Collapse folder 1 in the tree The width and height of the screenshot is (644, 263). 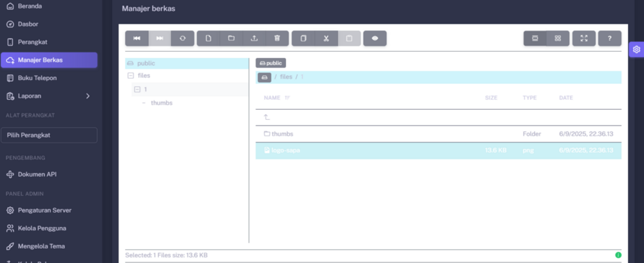tap(137, 90)
